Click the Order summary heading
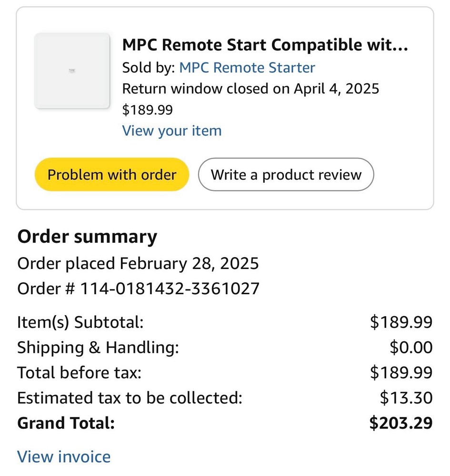 [87, 236]
